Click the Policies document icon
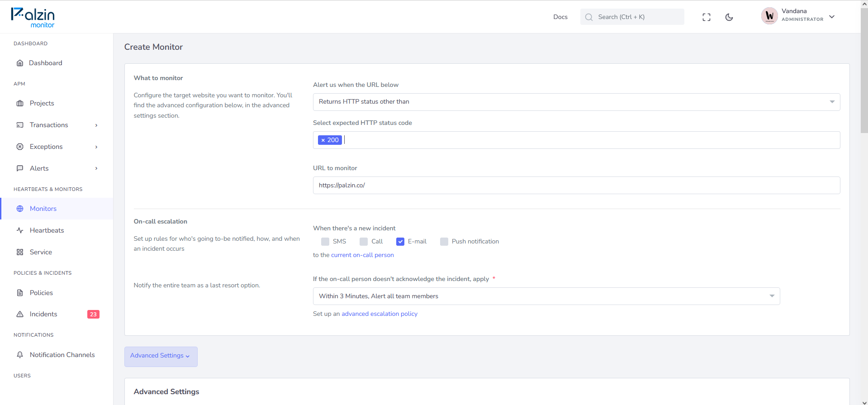 [x=20, y=293]
